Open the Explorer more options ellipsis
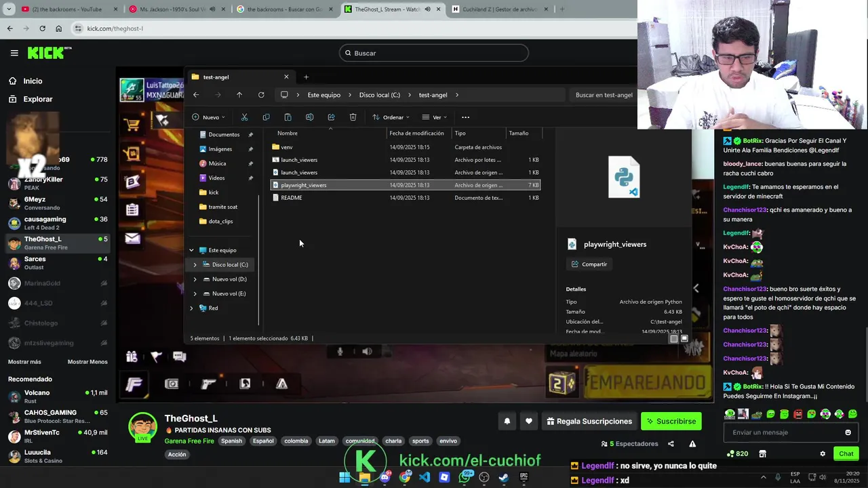This screenshot has width=868, height=488. 465,117
